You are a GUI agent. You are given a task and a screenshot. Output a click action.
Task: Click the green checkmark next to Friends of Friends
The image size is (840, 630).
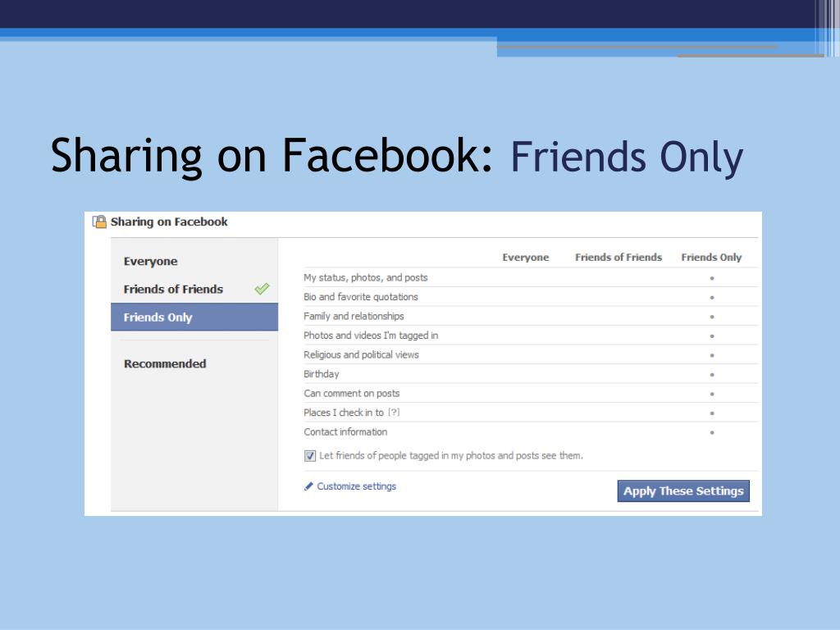point(262,289)
